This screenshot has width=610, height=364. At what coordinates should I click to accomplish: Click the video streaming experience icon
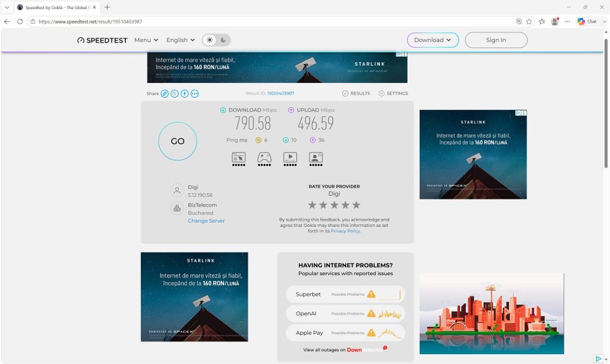290,159
